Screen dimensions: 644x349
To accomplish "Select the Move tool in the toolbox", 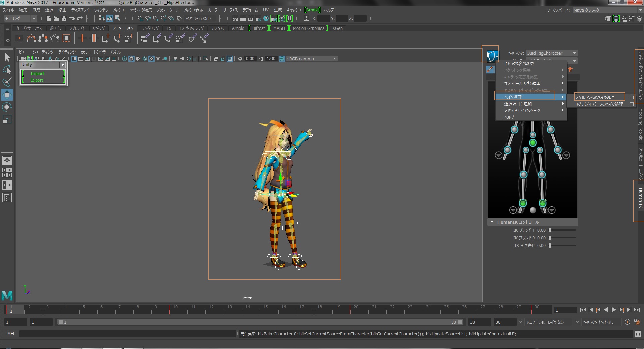I will pos(7,95).
